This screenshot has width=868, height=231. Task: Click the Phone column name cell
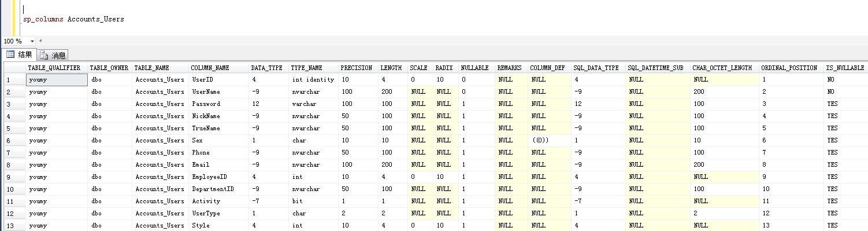pos(218,153)
